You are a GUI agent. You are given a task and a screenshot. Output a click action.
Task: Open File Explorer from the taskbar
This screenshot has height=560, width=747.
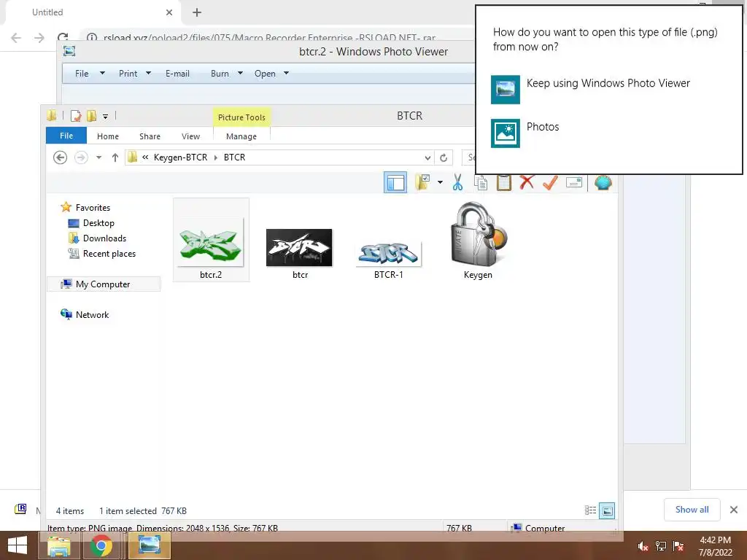point(59,545)
